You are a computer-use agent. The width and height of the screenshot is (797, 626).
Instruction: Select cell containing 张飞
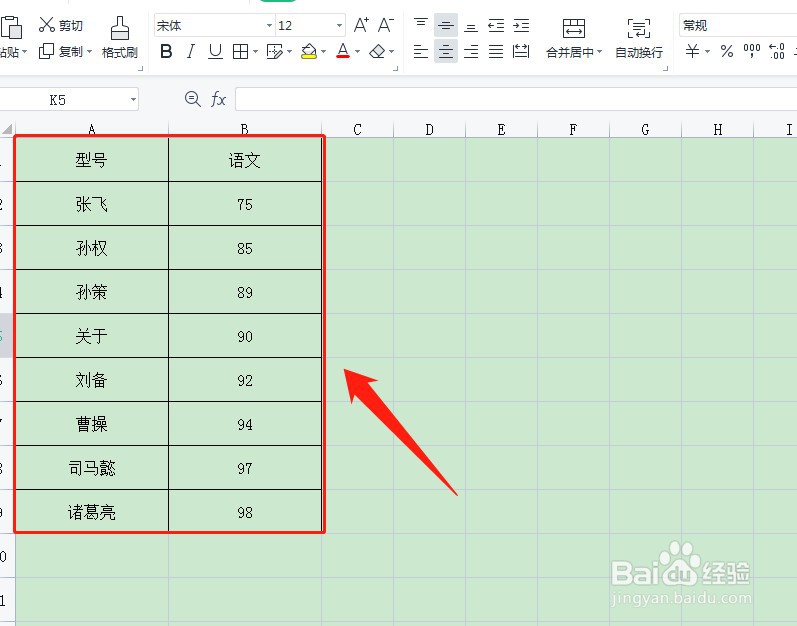click(91, 204)
